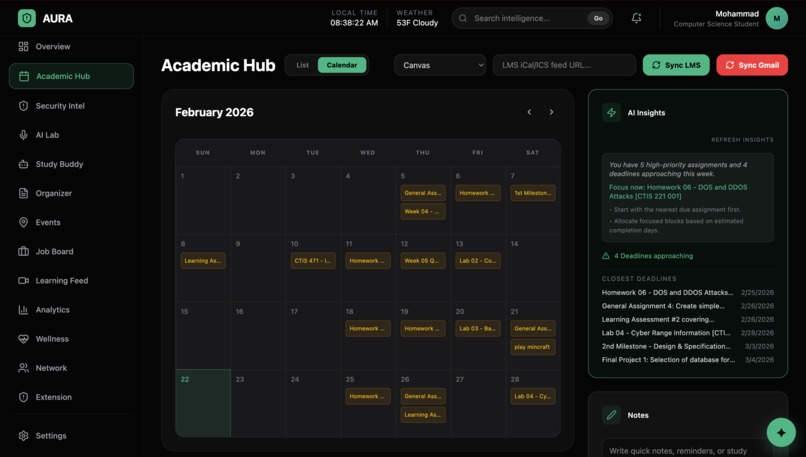The width and height of the screenshot is (806, 457).
Task: Open 'Lab 03 - Ba...' event on Feb 20
Action: [478, 328]
